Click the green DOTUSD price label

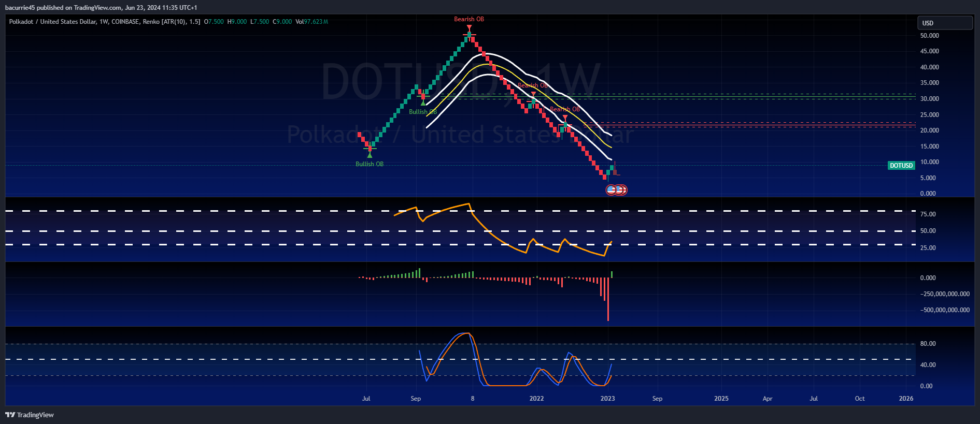pos(901,166)
